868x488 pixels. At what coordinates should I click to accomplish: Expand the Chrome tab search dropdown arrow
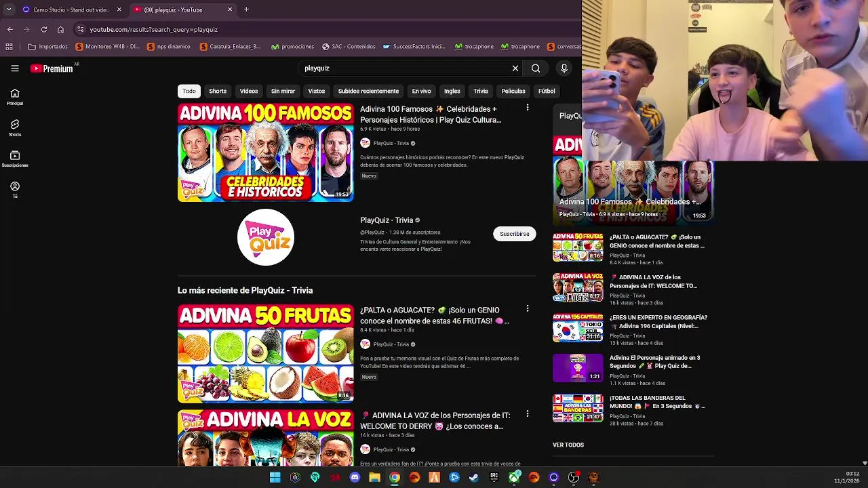tap(9, 9)
